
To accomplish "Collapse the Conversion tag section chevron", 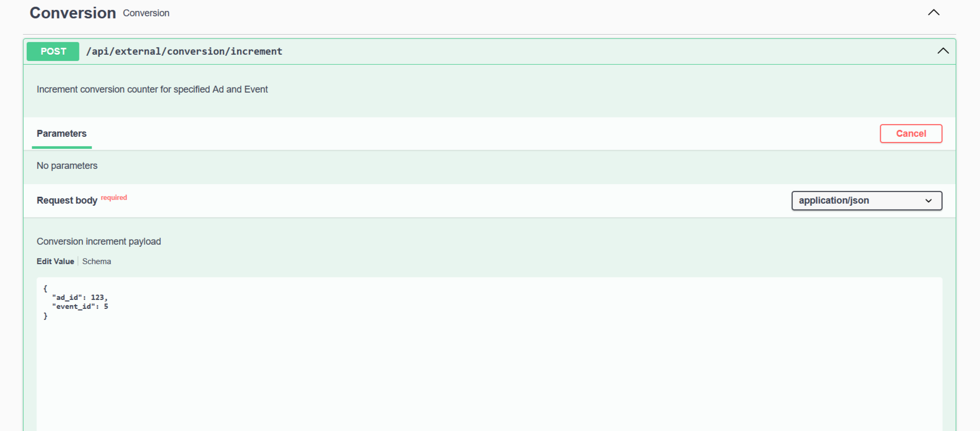I will [933, 13].
